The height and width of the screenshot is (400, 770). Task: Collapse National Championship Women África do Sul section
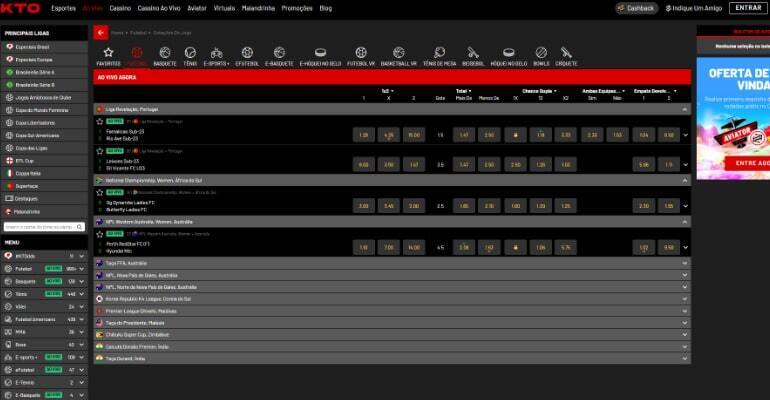(x=685, y=181)
